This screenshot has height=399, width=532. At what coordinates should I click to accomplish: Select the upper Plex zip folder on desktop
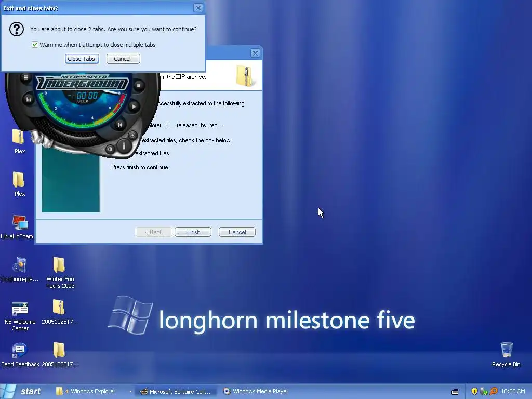pos(19,141)
